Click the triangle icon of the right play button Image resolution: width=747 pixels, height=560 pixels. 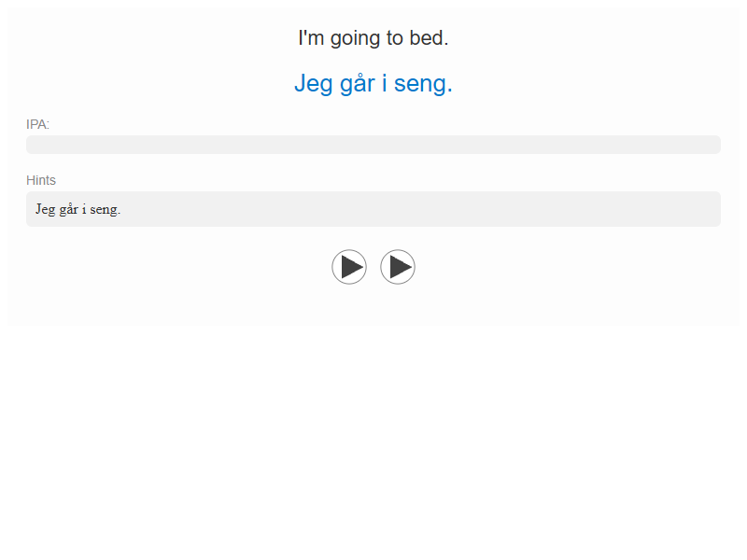(x=401, y=267)
